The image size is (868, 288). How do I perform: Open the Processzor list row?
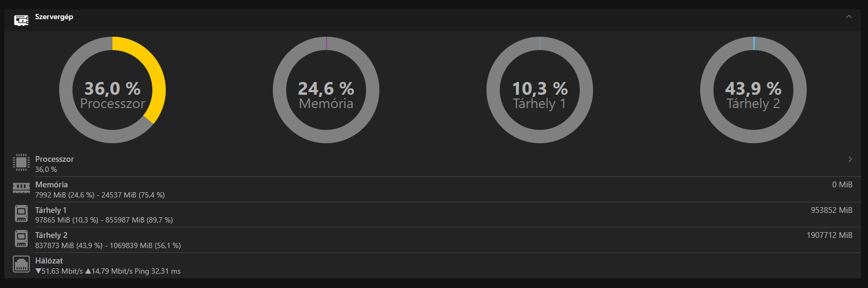coord(433,164)
